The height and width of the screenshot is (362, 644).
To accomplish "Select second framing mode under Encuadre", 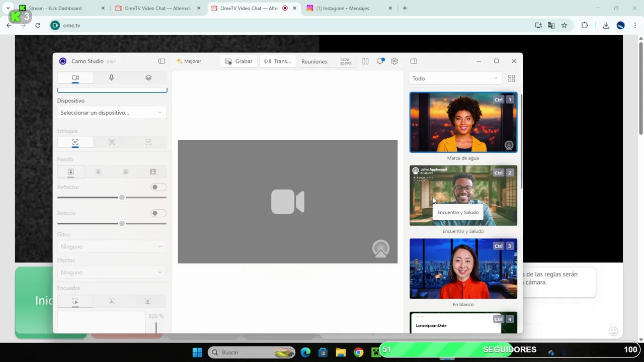I will coord(112,301).
